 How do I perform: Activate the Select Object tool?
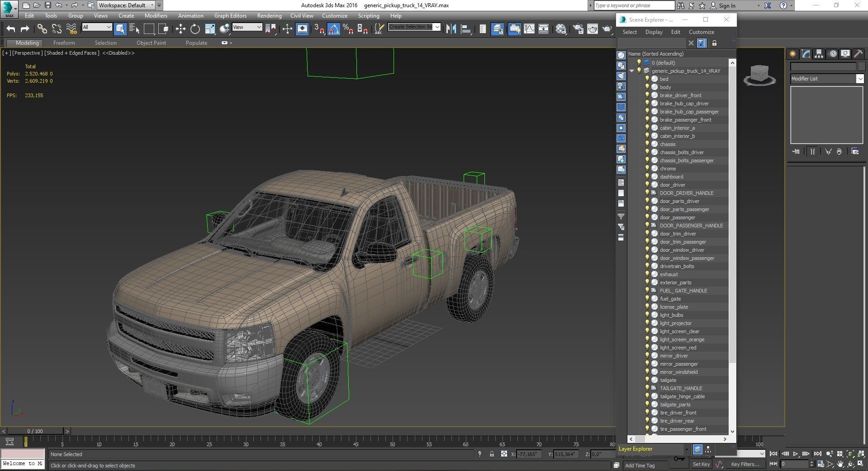(120, 29)
